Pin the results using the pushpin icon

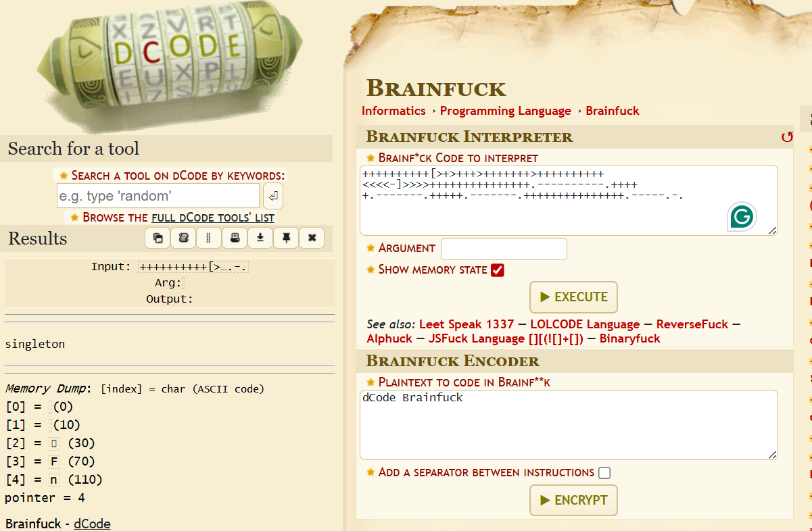pyautogui.click(x=286, y=238)
